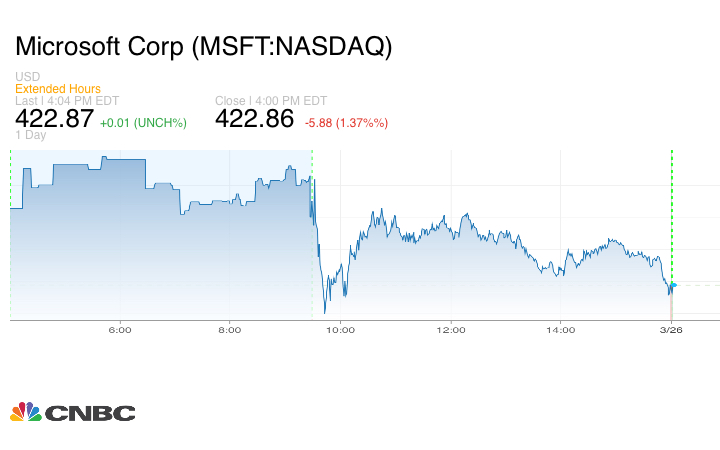The width and height of the screenshot is (720, 450).
Task: Select the 8:00 time axis label
Action: [230, 330]
